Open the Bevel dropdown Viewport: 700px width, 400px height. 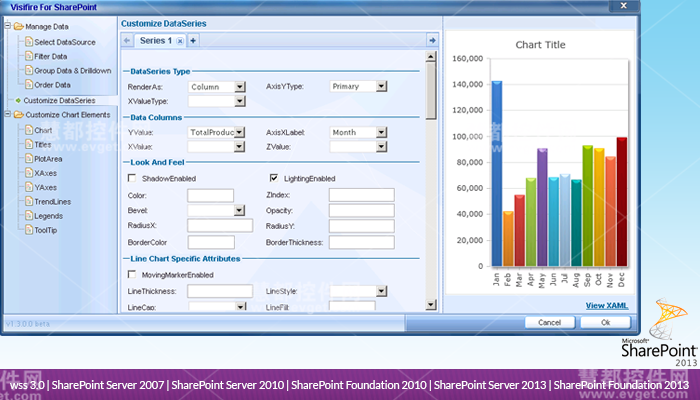(x=240, y=210)
